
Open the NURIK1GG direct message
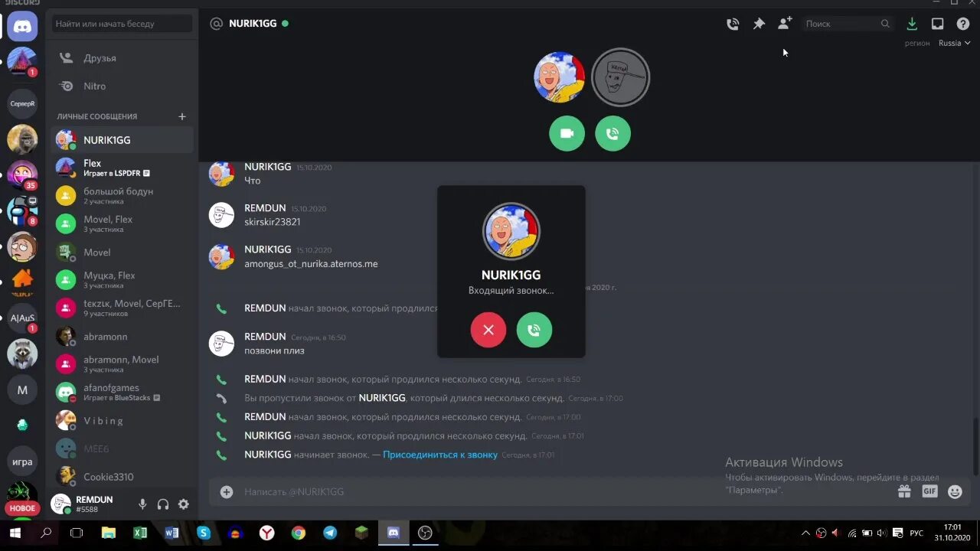pyautogui.click(x=122, y=140)
